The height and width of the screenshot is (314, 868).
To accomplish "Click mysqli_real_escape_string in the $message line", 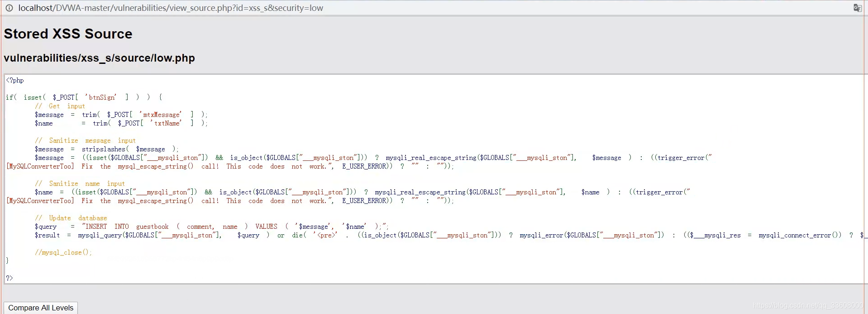I will pos(431,158).
